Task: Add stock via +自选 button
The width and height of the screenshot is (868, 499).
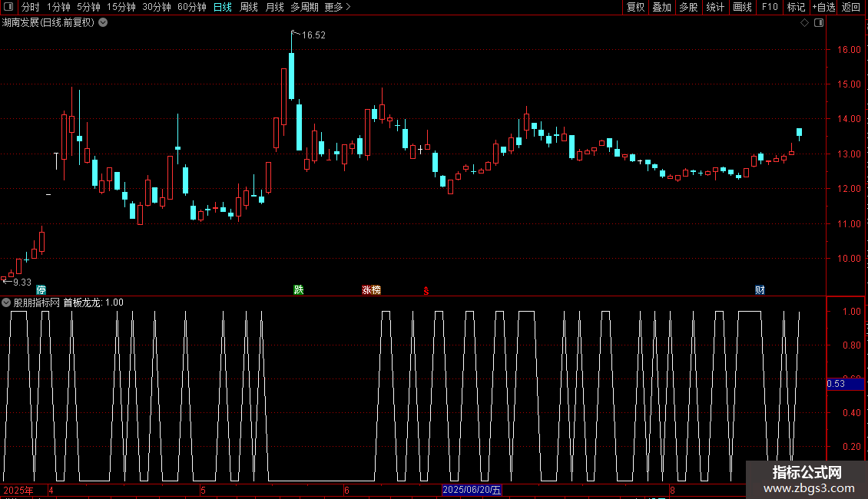Action: (823, 7)
